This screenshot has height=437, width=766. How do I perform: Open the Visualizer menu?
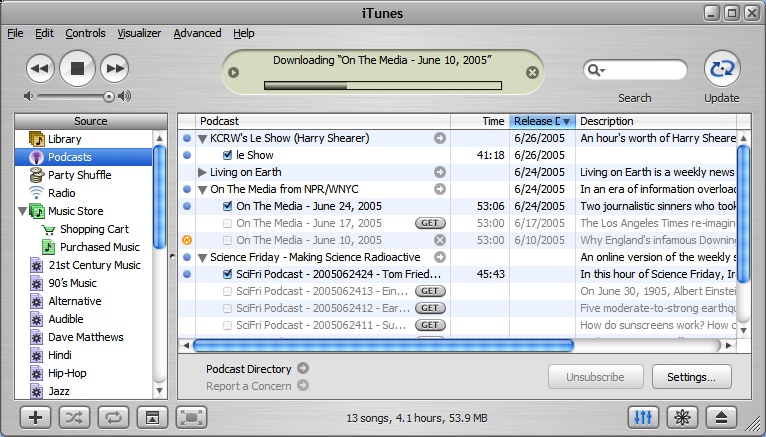pos(139,33)
